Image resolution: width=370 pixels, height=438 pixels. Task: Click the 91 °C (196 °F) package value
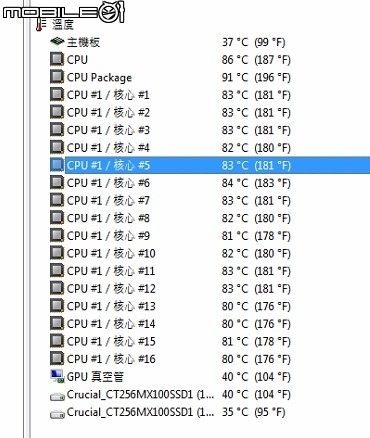tap(256, 78)
